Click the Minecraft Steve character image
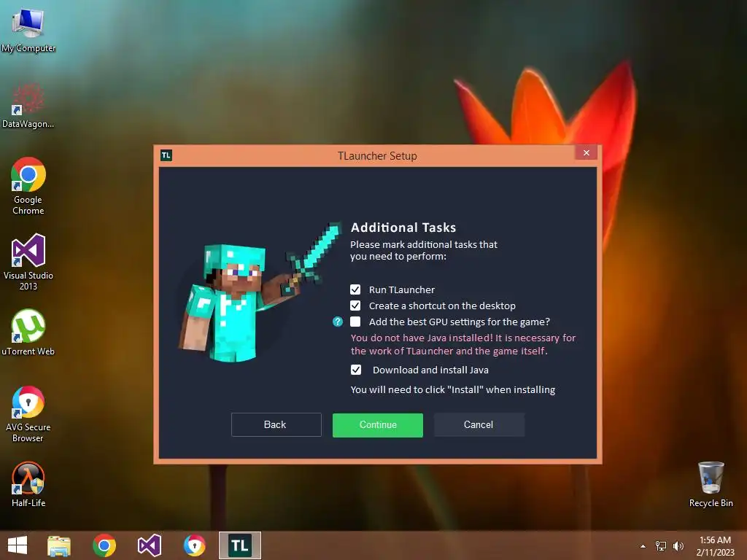The width and height of the screenshot is (747, 560). [260, 293]
